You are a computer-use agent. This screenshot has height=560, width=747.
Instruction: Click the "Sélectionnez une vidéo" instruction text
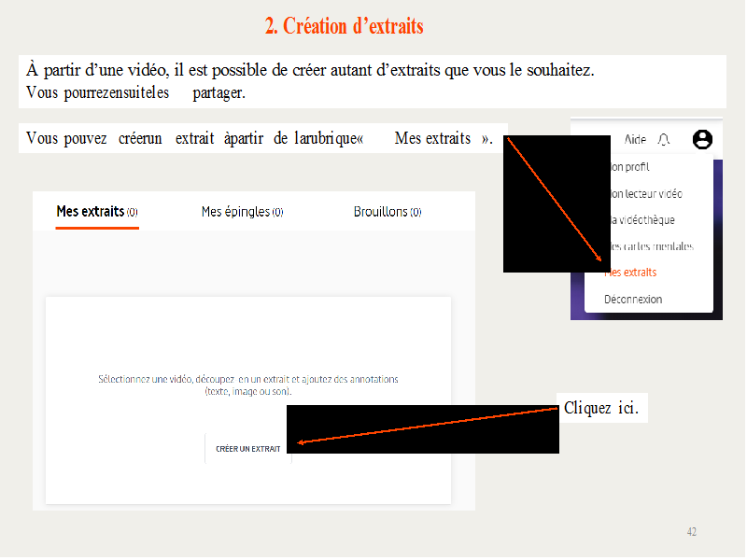(x=248, y=385)
